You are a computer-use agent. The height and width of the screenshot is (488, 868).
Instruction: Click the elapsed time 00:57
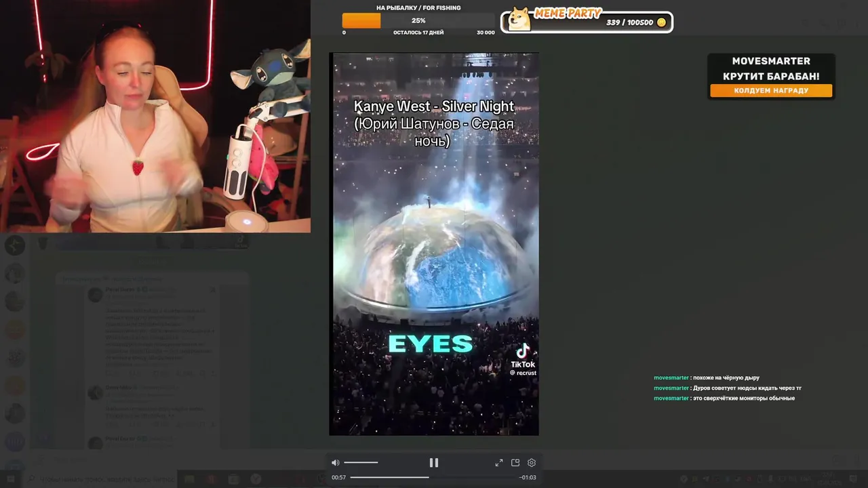(338, 477)
